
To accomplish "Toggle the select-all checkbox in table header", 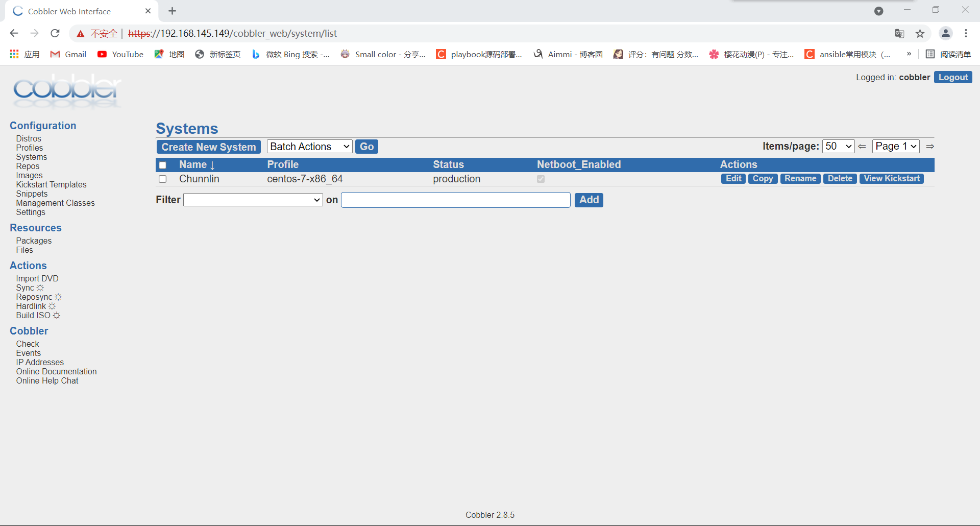I will coord(163,165).
